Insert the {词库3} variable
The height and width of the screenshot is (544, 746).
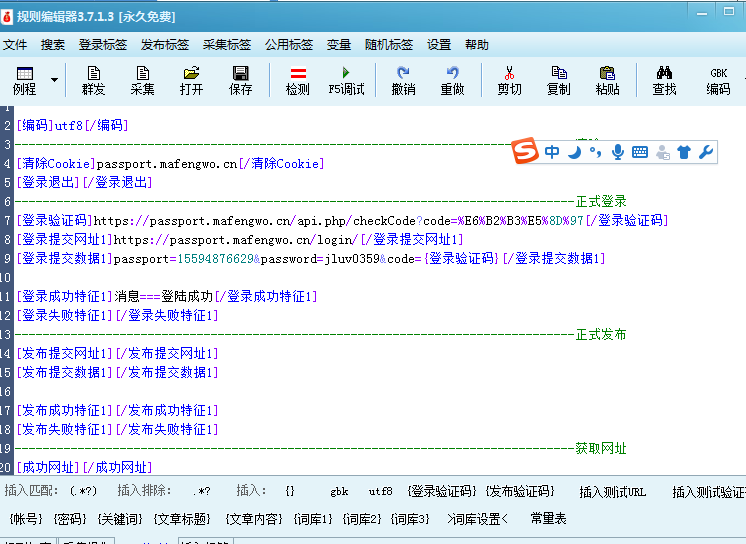coord(410,518)
